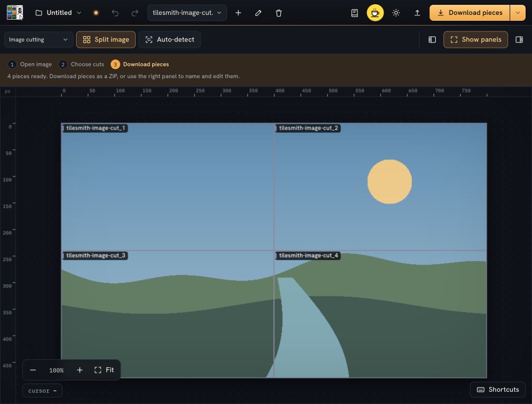Click the redo arrow icon
Image resolution: width=532 pixels, height=404 pixels.
coord(135,13)
